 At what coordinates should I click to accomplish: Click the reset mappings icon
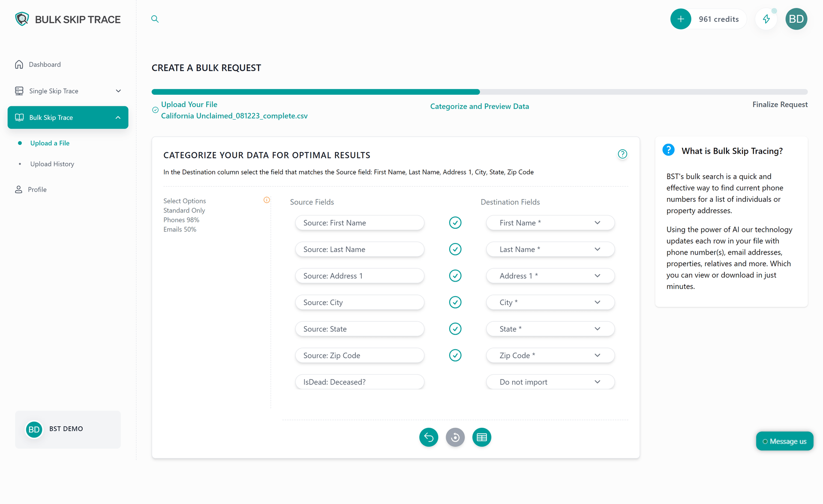[x=455, y=437]
